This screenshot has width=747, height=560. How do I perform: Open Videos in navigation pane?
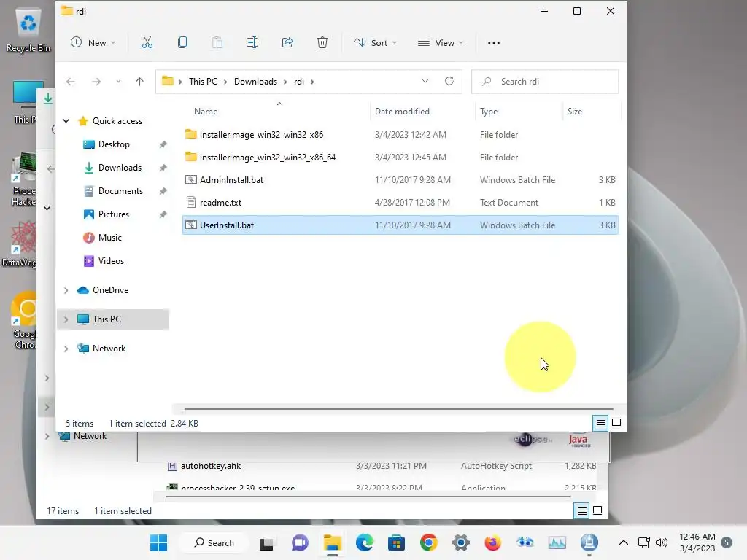point(111,261)
